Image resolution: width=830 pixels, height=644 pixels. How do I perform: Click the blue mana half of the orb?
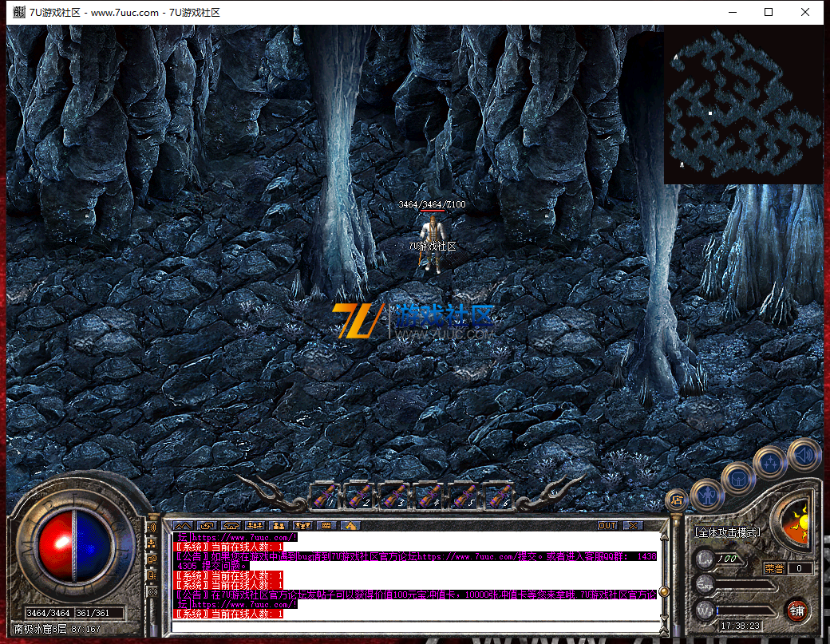93,546
